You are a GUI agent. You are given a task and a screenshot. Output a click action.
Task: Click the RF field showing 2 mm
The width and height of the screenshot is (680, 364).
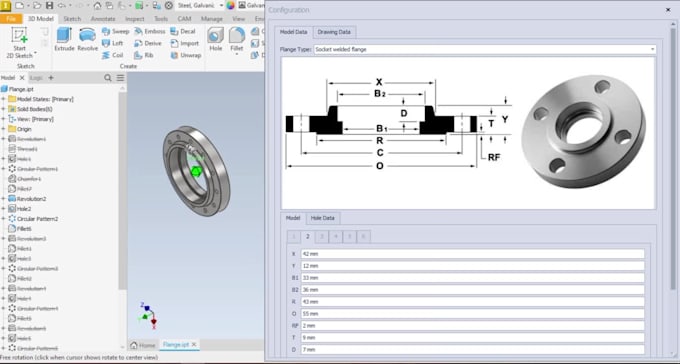tap(473, 325)
